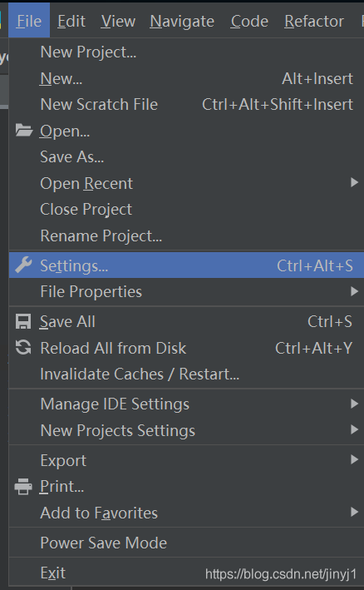Click Exit at the menu bottom
The image size is (364, 590).
pos(52,573)
